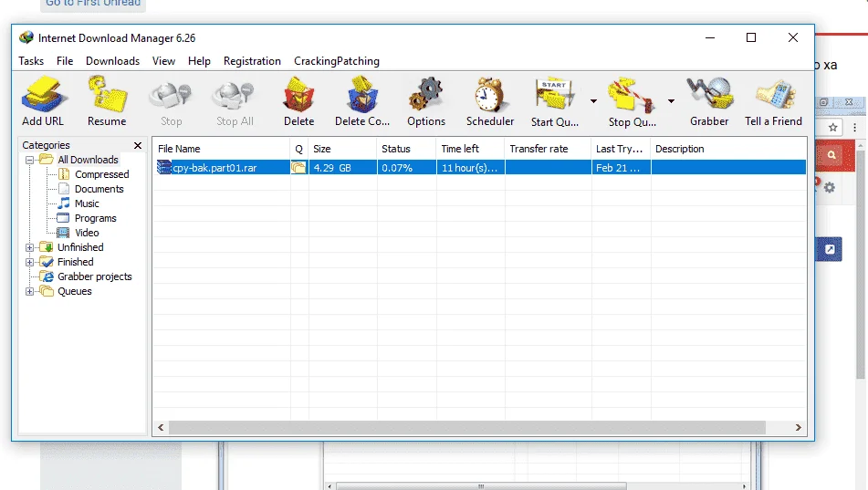
Task: Expand the Finished category node
Action: point(30,262)
